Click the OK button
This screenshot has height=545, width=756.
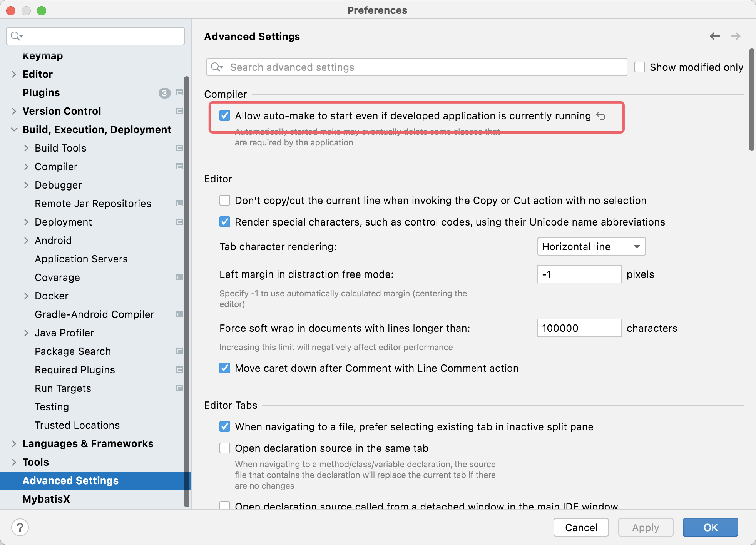710,527
